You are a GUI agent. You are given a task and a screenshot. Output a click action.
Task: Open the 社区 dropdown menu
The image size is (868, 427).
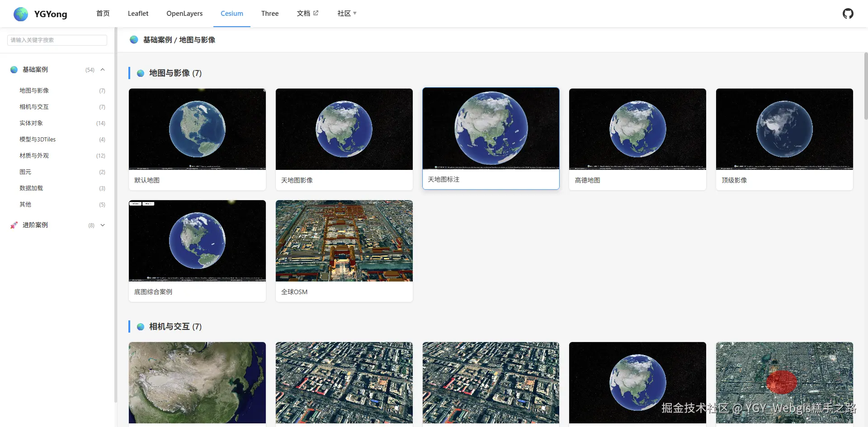[x=347, y=14]
